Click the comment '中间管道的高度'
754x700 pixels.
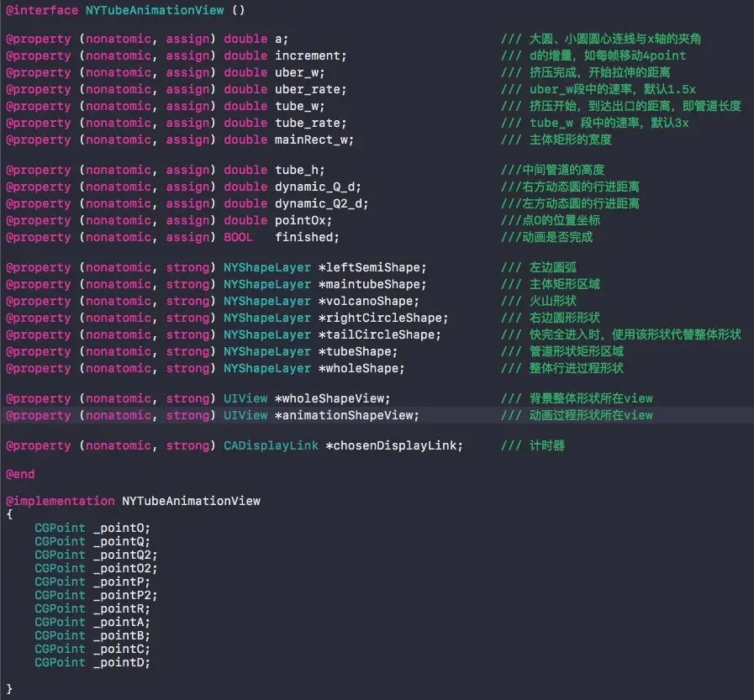pos(563,170)
